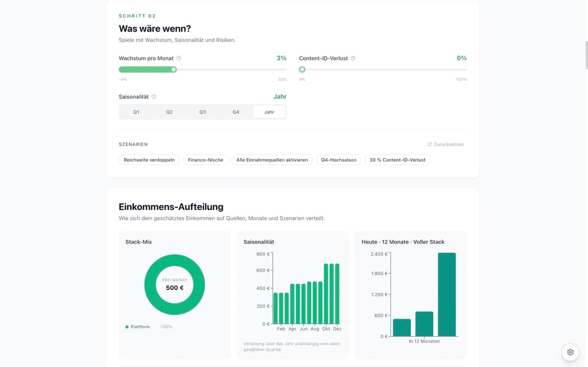Click the first bar in Voller Stack chart
The width and height of the screenshot is (588, 367).
point(402,327)
